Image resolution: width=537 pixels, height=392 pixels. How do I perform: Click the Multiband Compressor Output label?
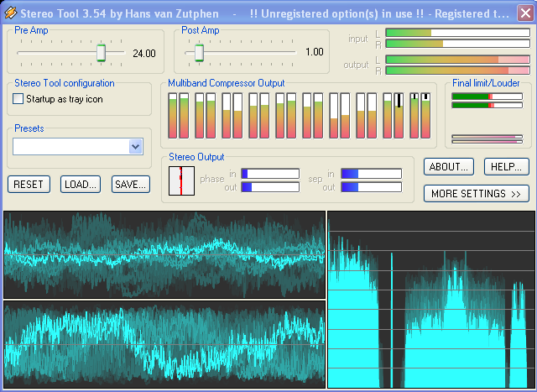click(x=226, y=83)
